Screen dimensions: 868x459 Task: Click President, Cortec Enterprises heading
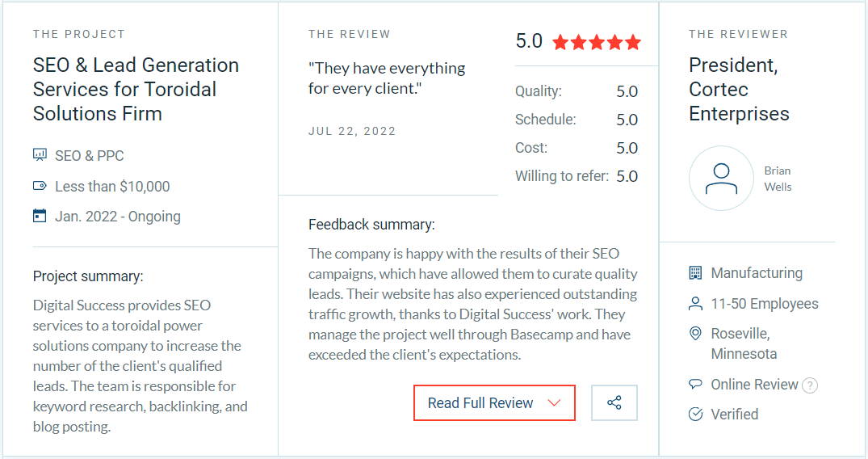(739, 89)
